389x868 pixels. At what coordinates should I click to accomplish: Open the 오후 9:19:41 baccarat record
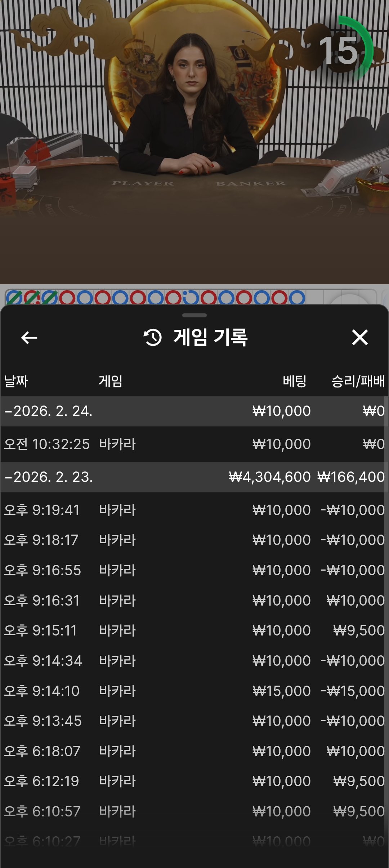click(x=194, y=510)
